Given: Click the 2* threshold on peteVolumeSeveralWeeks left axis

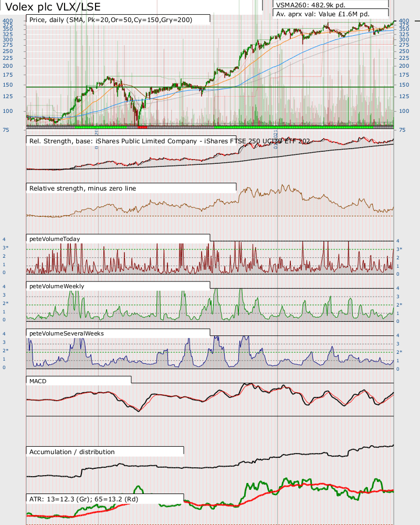Looking at the screenshot, I should coord(5,350).
